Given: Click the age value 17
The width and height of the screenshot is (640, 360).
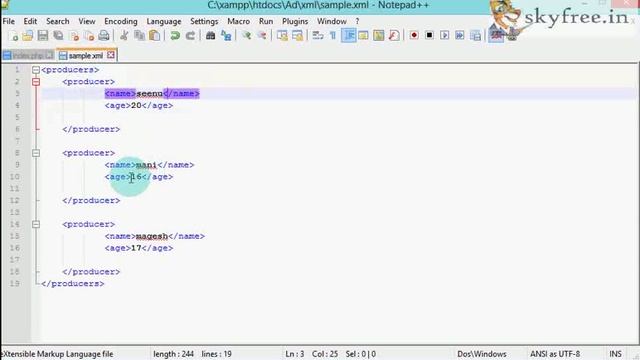Looking at the screenshot, I should pyautogui.click(x=136, y=248).
